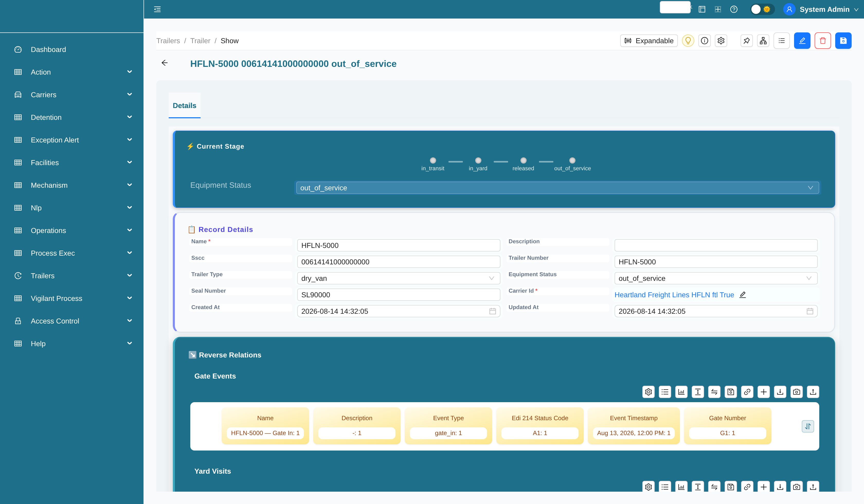
Task: Click the Name input field
Action: 398,246
